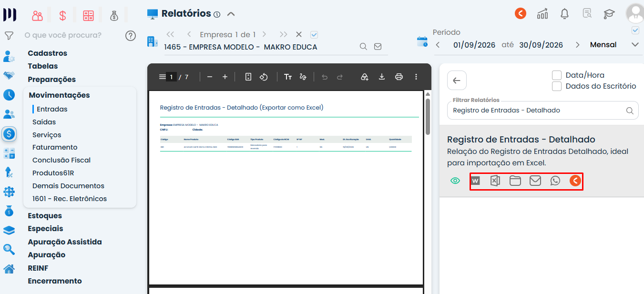
Task: Jump to last company with double-right arrows
Action: point(284,34)
